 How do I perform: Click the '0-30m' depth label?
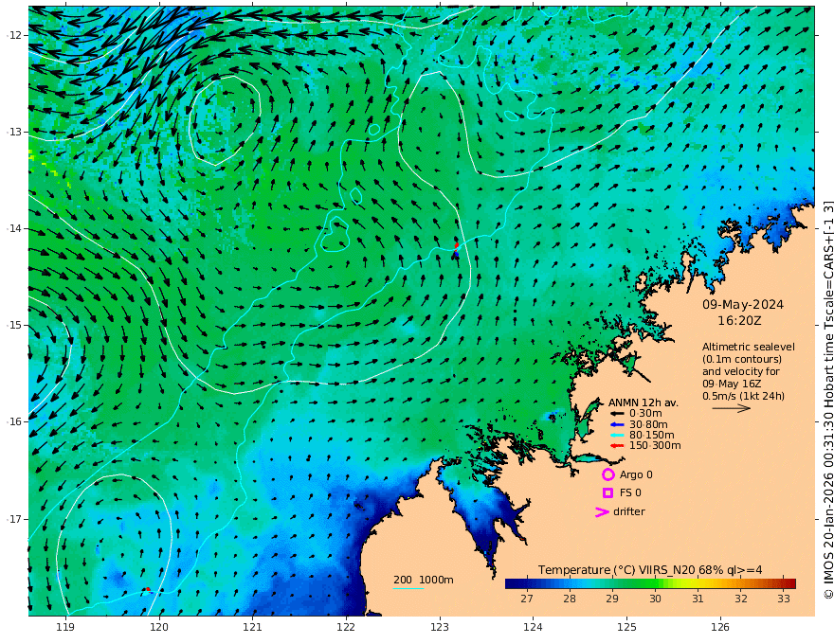point(645,414)
